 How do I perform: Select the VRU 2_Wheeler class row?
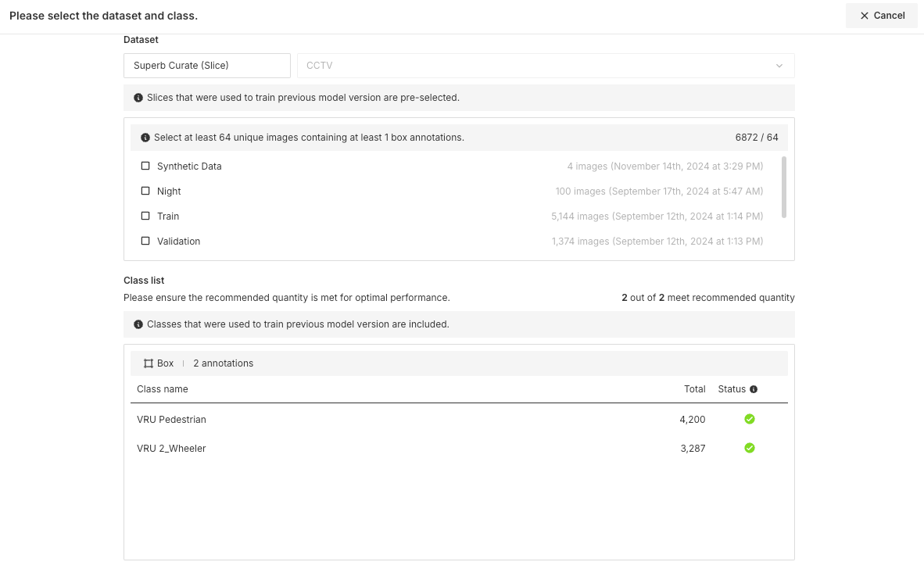point(172,449)
